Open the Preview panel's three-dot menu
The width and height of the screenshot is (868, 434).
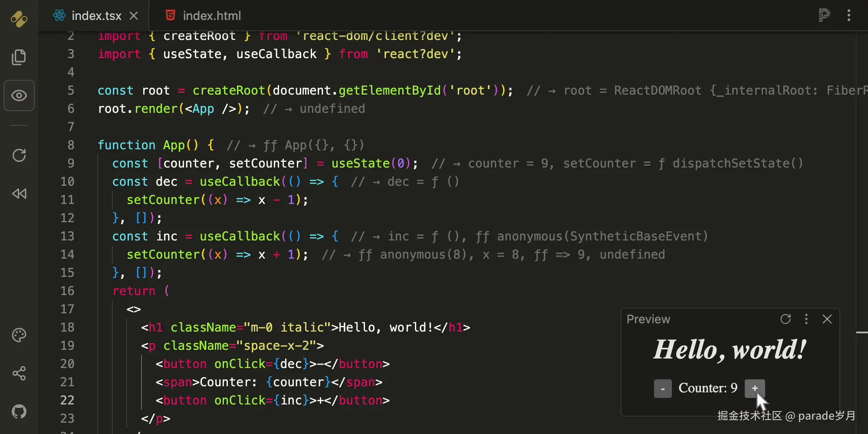806,319
